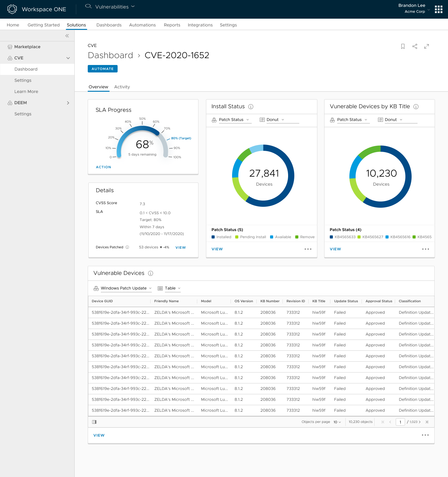Expand dashboard to full screen icon
Image resolution: width=448 pixels, height=477 pixels.
[x=427, y=46]
